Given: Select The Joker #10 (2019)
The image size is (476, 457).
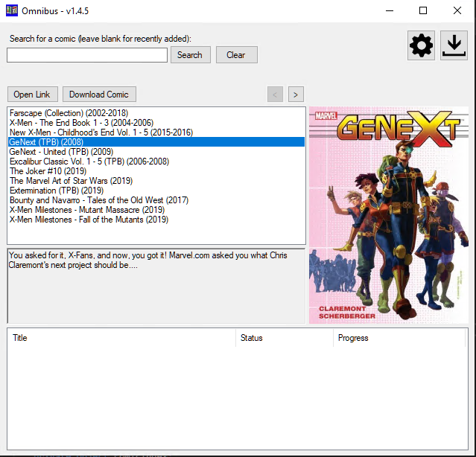Looking at the screenshot, I should click(156, 171).
